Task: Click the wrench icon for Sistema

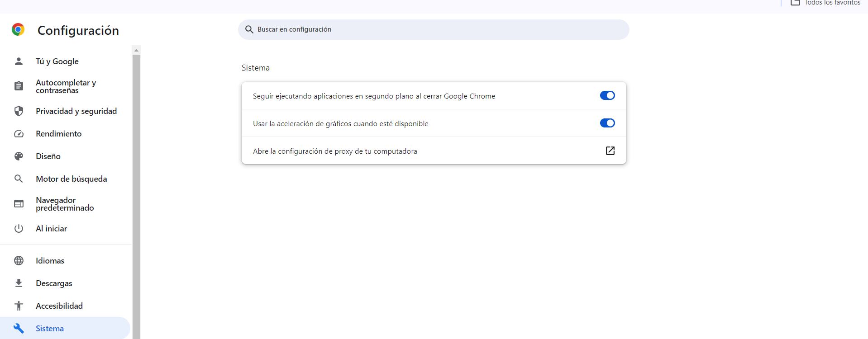Action: click(19, 329)
